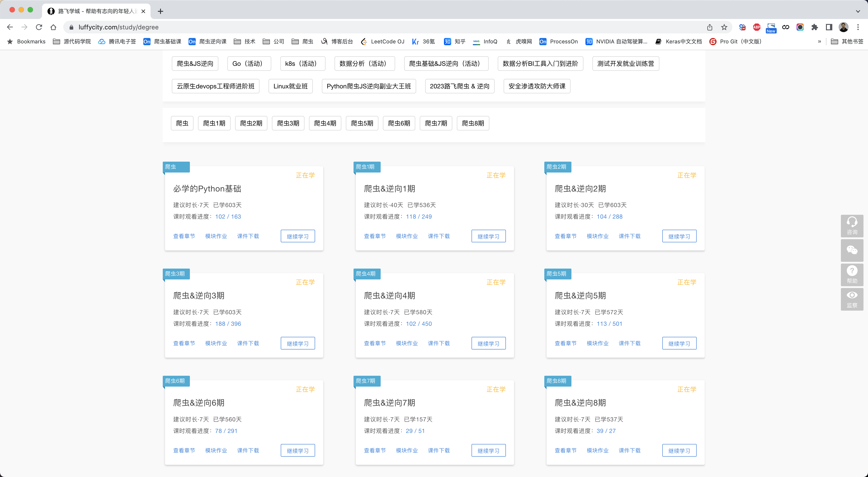
Task: Click 继续学习 on 爬虫&逆向1期 card
Action: [x=488, y=236]
